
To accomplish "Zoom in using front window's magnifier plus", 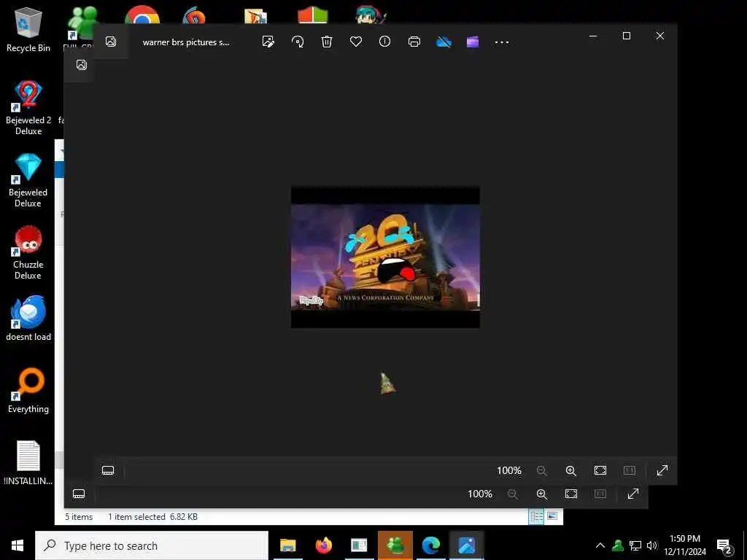I will pyautogui.click(x=570, y=471).
